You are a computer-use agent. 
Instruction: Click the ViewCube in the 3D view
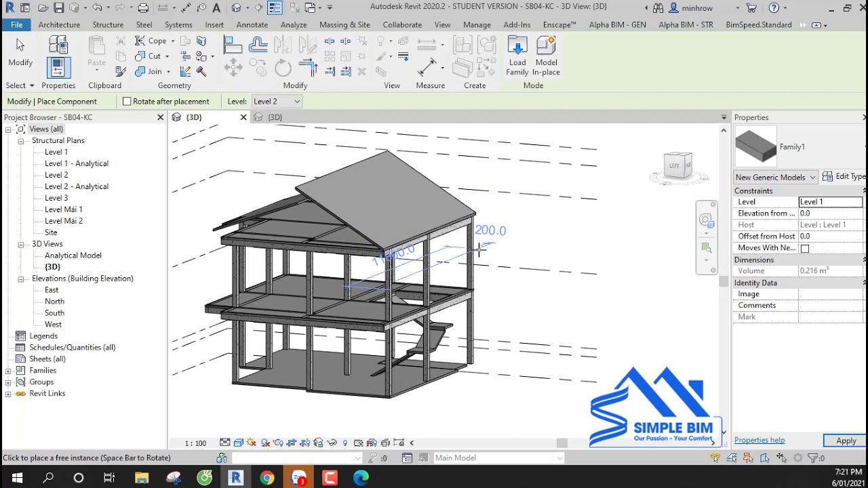coord(678,165)
